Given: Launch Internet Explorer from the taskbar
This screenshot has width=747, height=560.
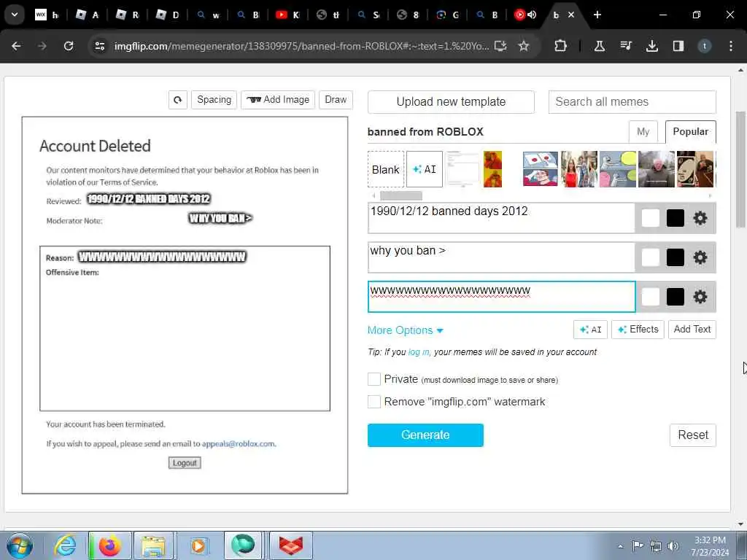Looking at the screenshot, I should tap(65, 545).
